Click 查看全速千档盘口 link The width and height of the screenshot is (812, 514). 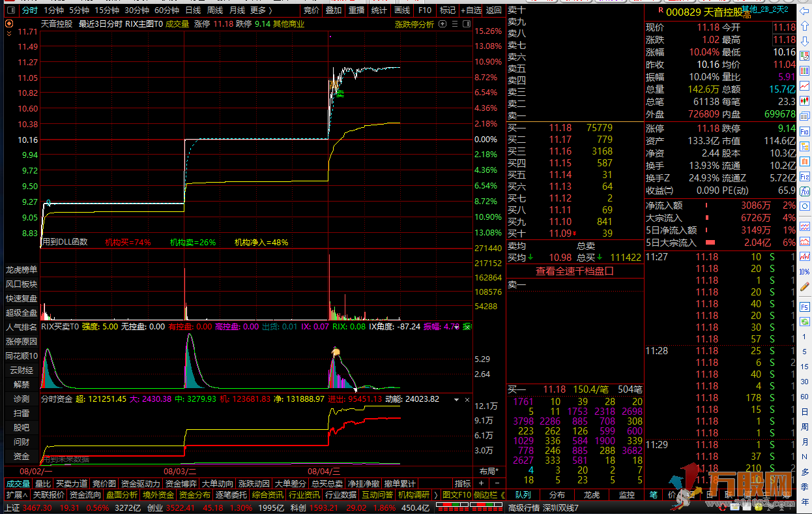pyautogui.click(x=575, y=271)
